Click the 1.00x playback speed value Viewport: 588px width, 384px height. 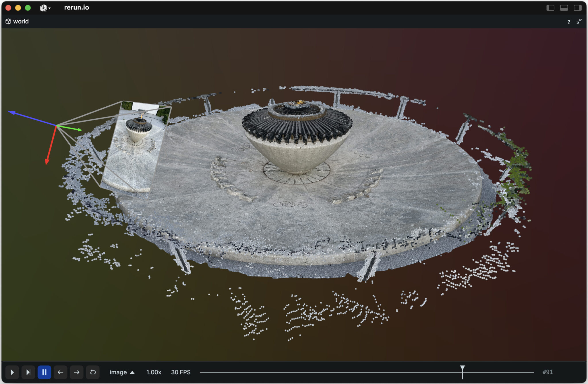[154, 372]
